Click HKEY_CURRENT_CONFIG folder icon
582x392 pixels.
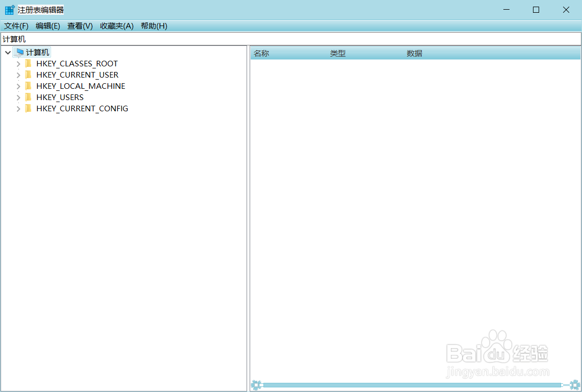[x=28, y=108]
